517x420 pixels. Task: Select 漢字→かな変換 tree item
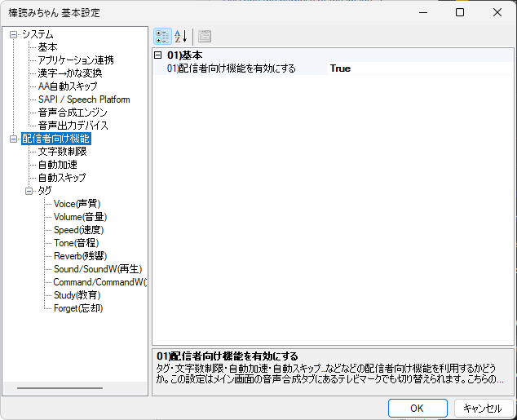pyautogui.click(x=70, y=73)
